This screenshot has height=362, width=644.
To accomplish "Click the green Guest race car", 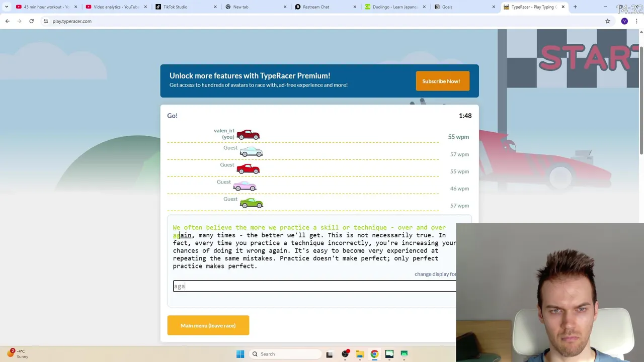I will pyautogui.click(x=251, y=203).
